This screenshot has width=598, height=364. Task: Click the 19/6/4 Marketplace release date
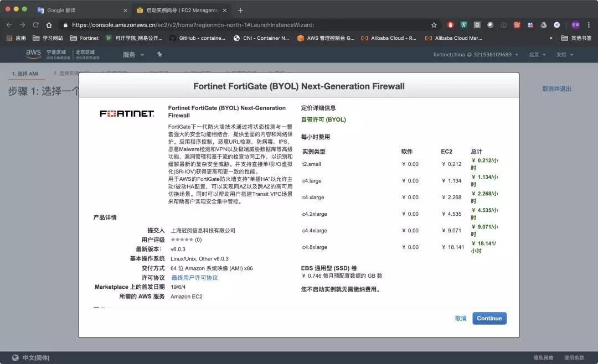point(178,287)
